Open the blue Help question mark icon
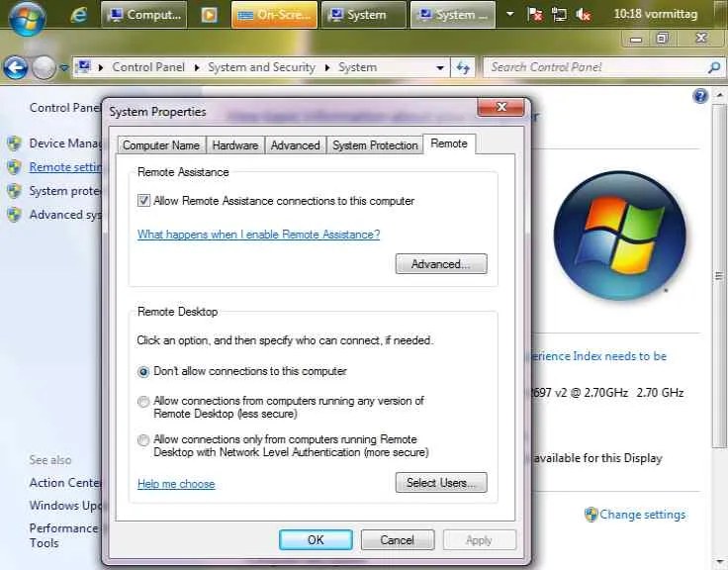The height and width of the screenshot is (570, 728). pos(700,96)
